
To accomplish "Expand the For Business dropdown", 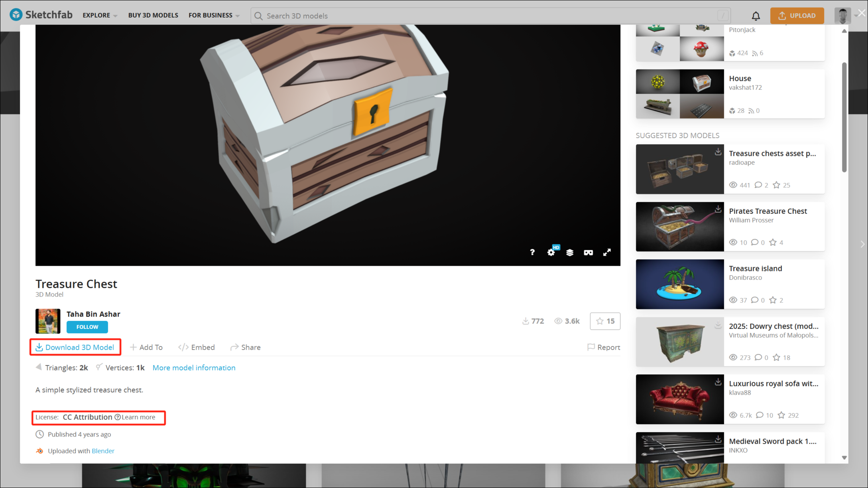I will tap(214, 15).
